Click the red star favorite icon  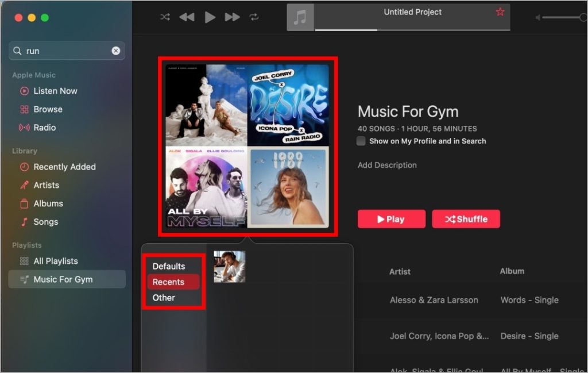point(500,12)
